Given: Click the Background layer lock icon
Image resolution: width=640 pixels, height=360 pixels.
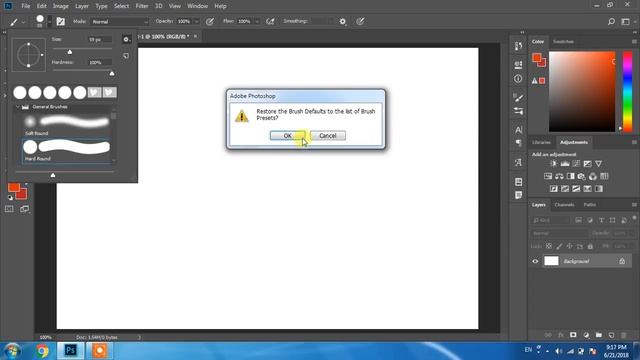Looking at the screenshot, I should [622, 261].
